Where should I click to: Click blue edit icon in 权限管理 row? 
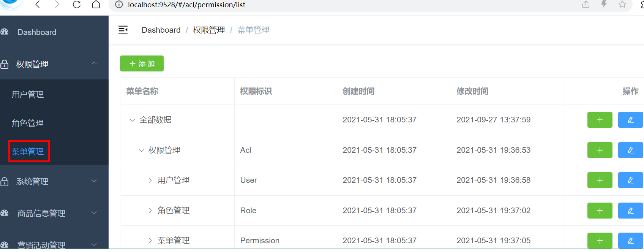[x=630, y=150]
